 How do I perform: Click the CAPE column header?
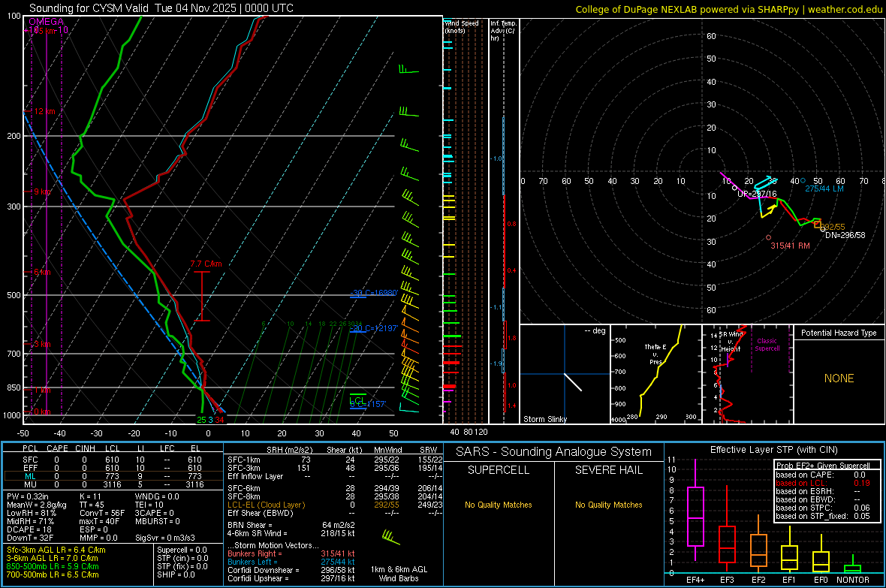pyautogui.click(x=57, y=448)
